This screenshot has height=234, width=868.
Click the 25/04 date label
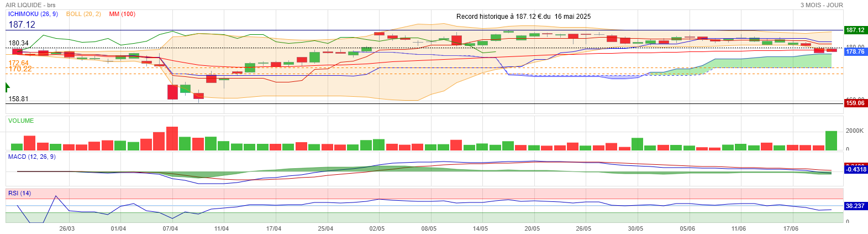325,228
